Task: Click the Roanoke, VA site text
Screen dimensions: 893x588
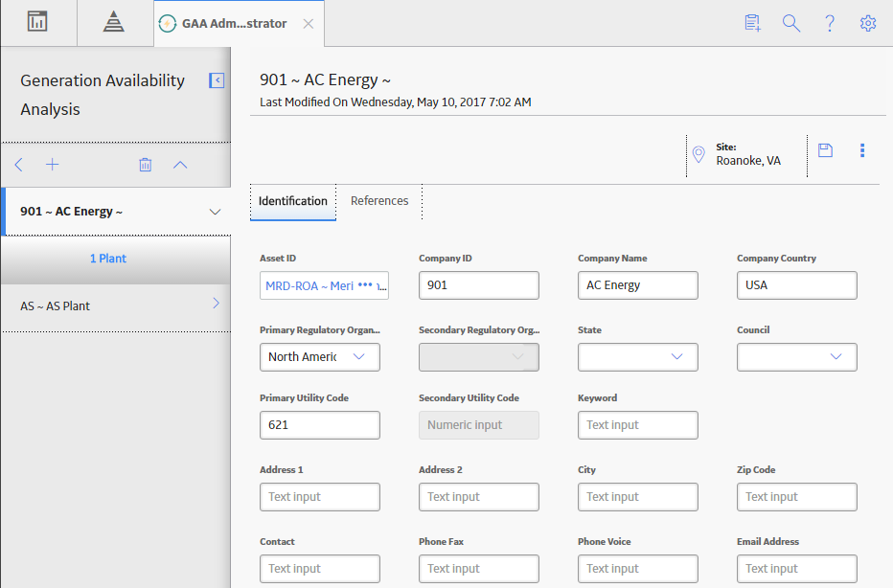Action: click(x=748, y=161)
